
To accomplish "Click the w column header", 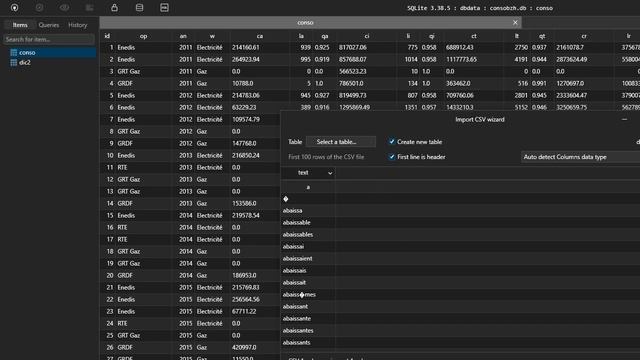I will (212, 36).
